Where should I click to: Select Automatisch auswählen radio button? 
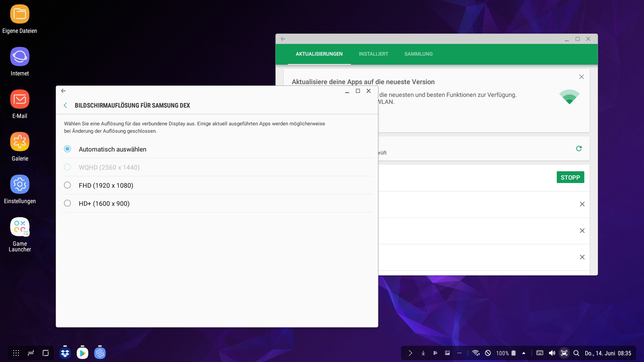67,149
